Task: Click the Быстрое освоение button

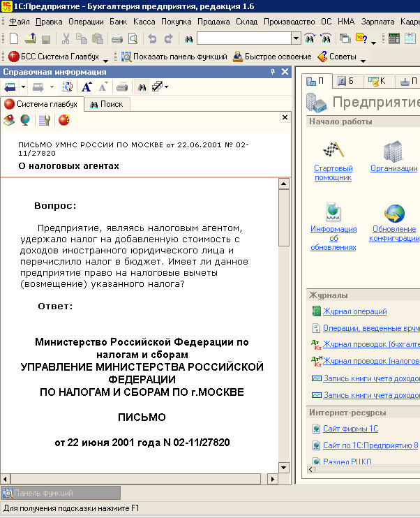Action: 272,57
